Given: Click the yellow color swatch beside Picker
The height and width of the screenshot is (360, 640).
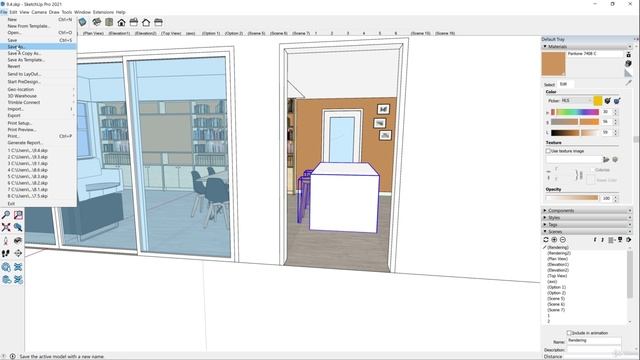Looking at the screenshot, I should [598, 100].
